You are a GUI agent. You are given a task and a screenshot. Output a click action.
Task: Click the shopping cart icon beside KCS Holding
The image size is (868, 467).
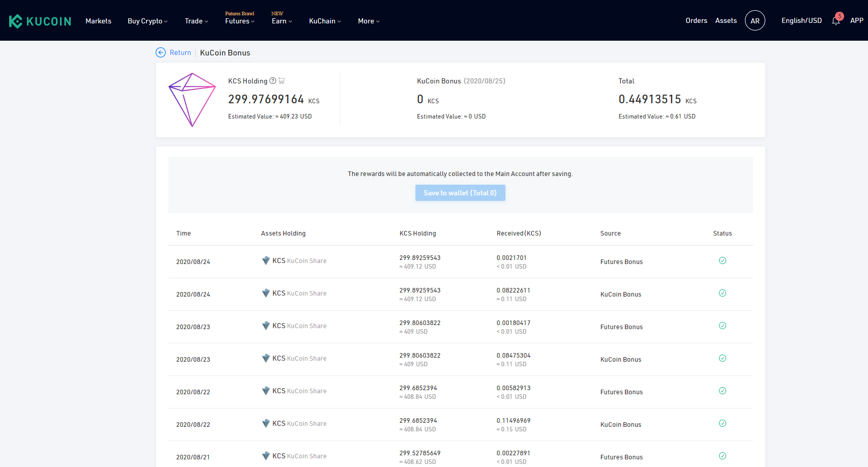pyautogui.click(x=282, y=80)
